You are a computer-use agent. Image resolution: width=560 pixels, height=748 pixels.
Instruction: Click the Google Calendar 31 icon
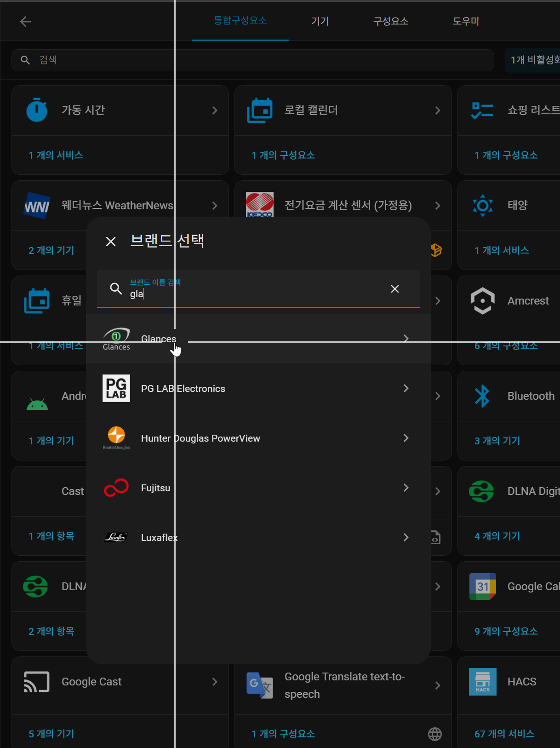(483, 587)
